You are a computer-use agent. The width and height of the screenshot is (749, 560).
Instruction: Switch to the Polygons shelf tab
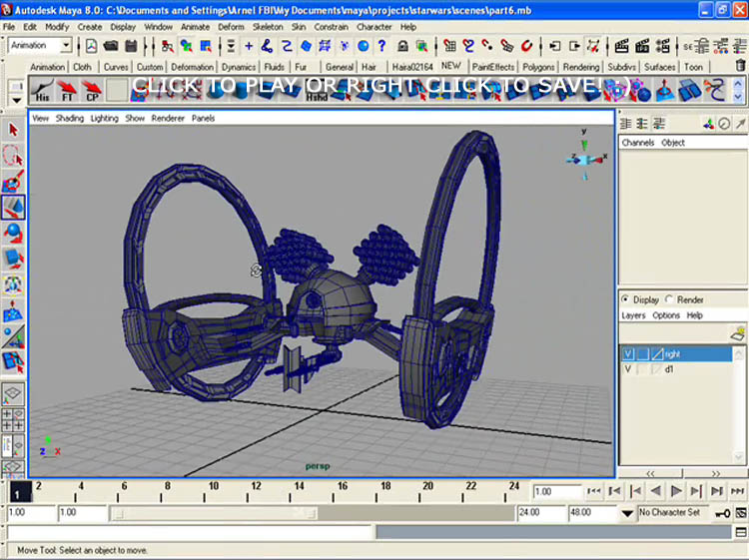click(538, 67)
